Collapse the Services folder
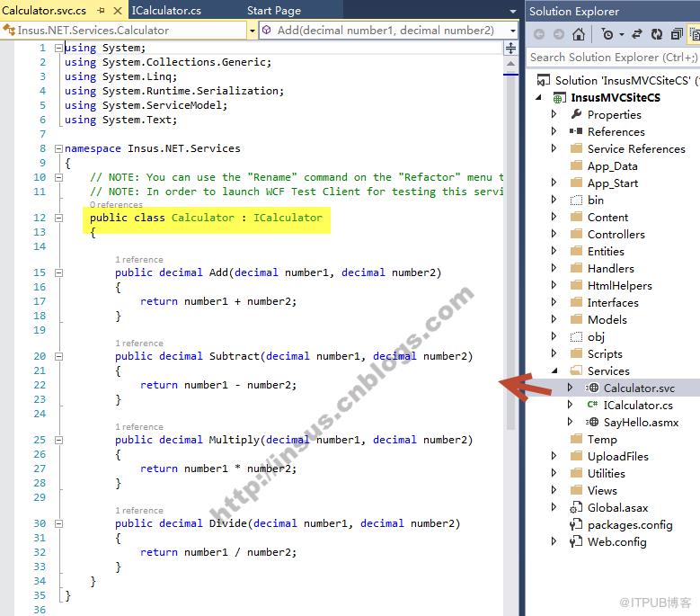The width and height of the screenshot is (700, 616). tap(554, 370)
